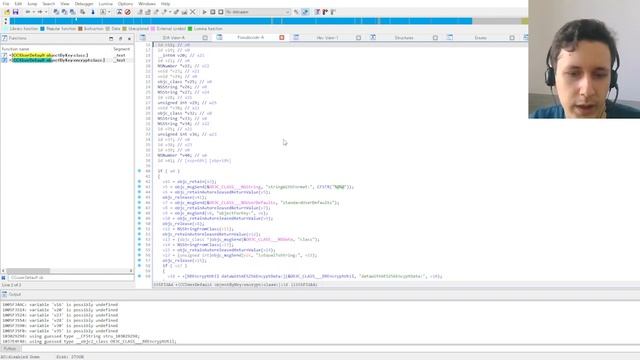The image size is (640, 360).
Task: Open the Options menu
Action: [x=125, y=4]
